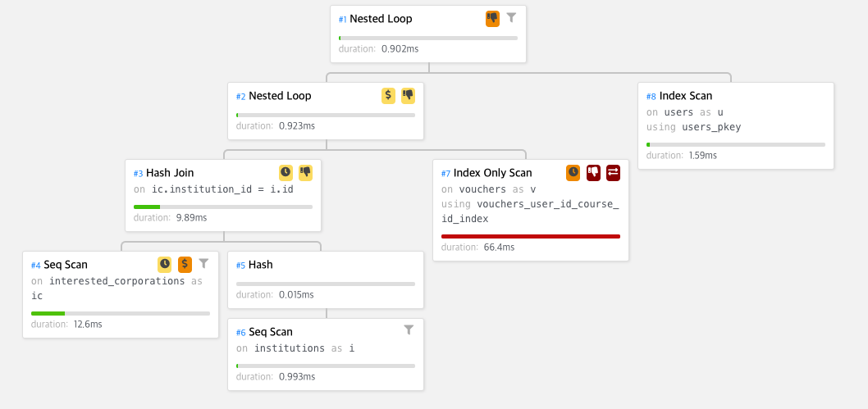Screen dimensions: 868x409
Task: Click the yellow thumbs-down badge on node #2
Action: (408, 96)
